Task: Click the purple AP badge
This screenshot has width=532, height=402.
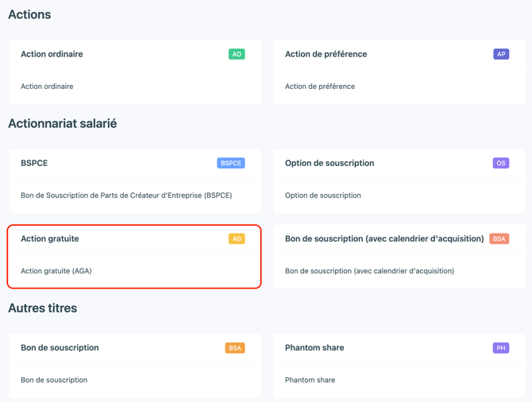Action: click(501, 54)
